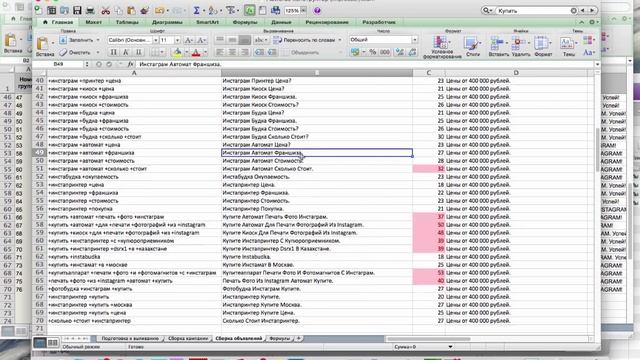Click the Sort A-Z icon
Image resolution: width=640 pixels, height=360 pixels.
click(x=212, y=11)
